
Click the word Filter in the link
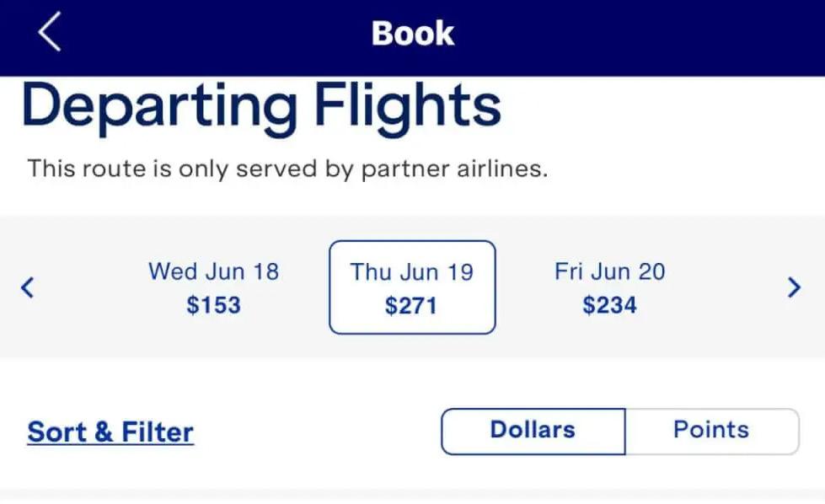point(158,432)
